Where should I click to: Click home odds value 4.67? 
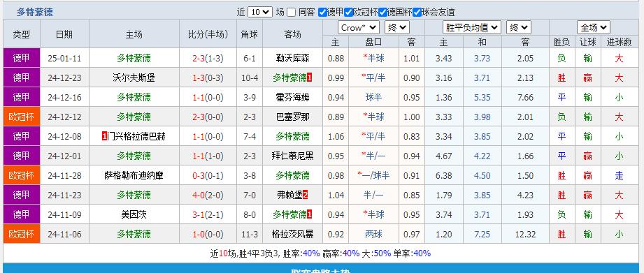pyautogui.click(x=443, y=156)
